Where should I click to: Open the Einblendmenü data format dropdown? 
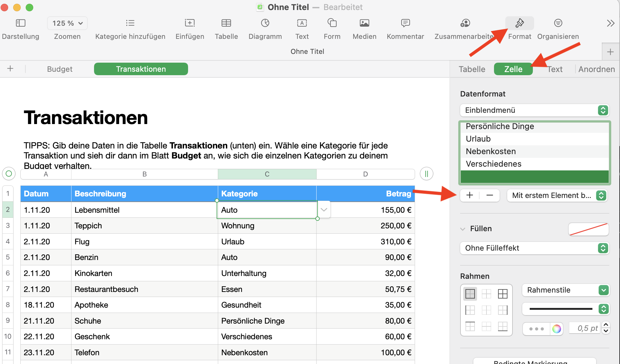point(534,110)
